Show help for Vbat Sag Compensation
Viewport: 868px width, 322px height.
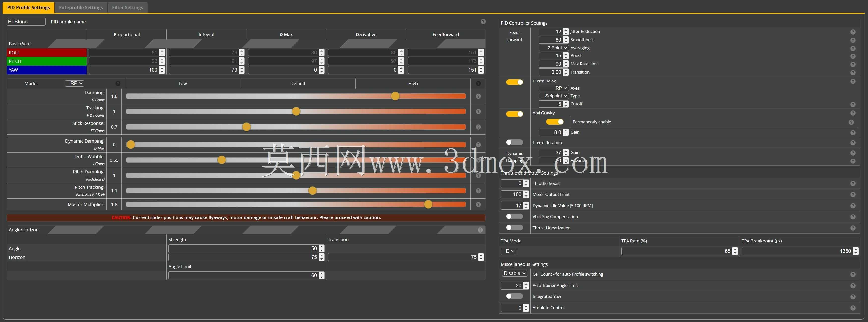tap(853, 217)
